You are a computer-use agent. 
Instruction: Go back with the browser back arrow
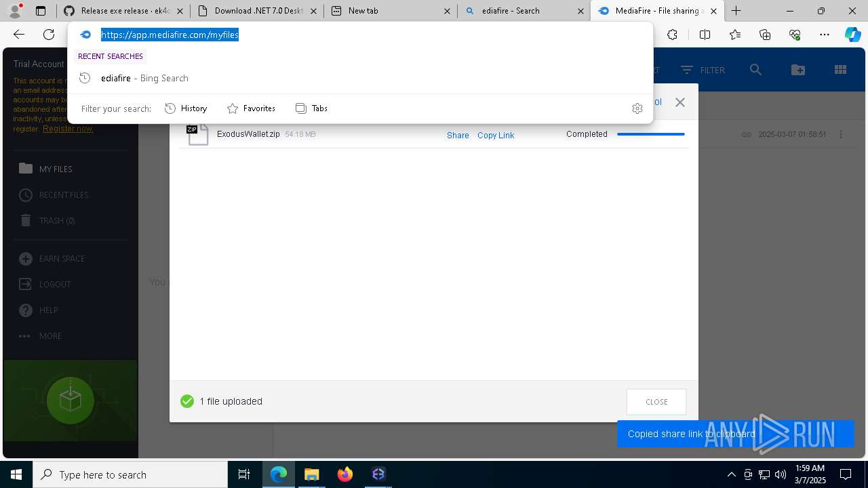point(19,35)
